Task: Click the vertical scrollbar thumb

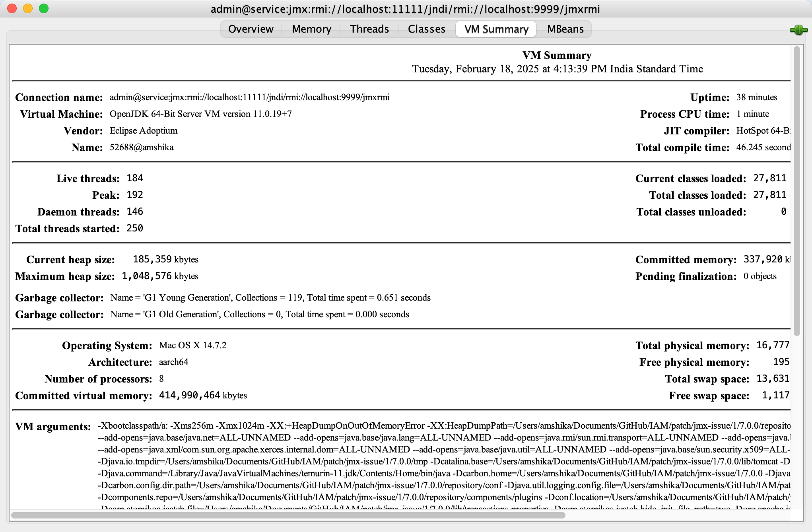Action: coord(796,191)
